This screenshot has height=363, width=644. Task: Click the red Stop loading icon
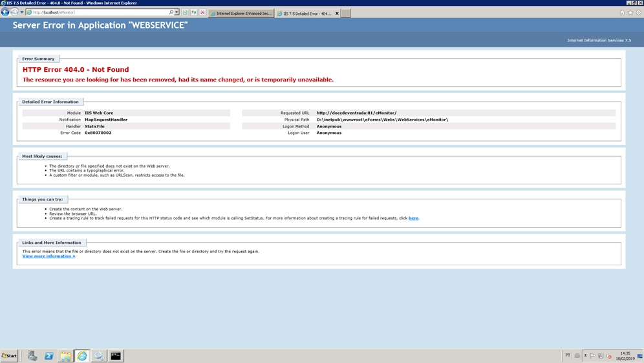coord(202,12)
